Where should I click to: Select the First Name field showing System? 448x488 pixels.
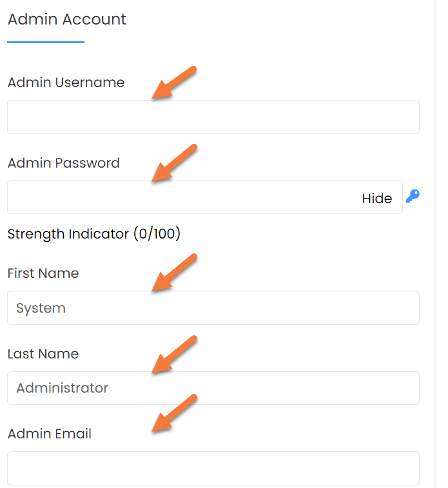pos(213,308)
